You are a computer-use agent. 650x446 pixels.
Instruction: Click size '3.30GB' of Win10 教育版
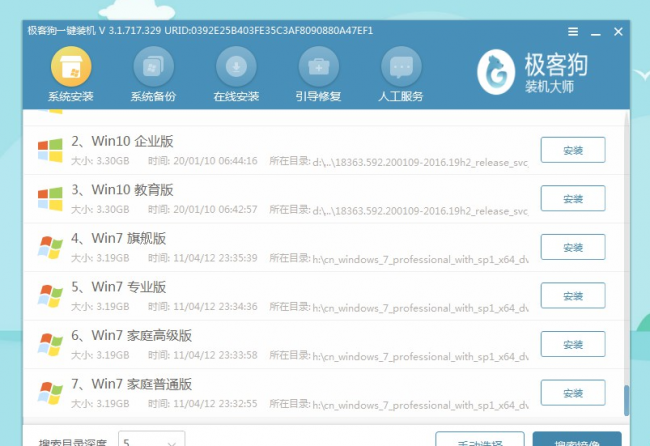tap(113, 209)
